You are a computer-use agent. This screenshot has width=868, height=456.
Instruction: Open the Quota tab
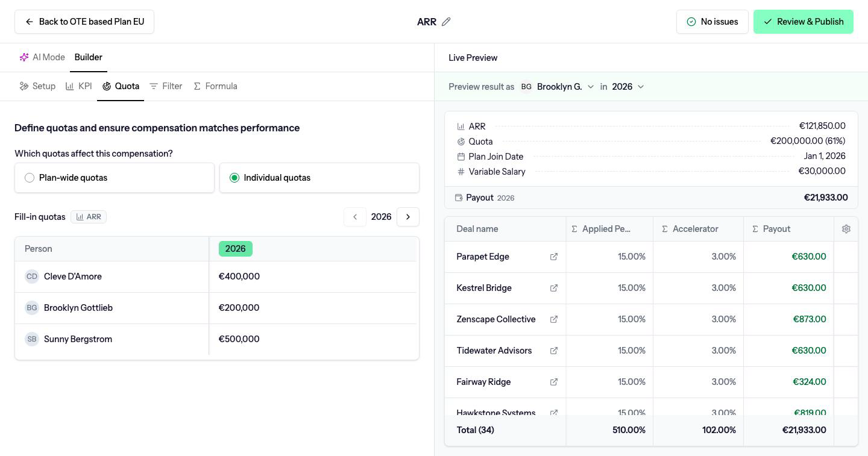121,86
